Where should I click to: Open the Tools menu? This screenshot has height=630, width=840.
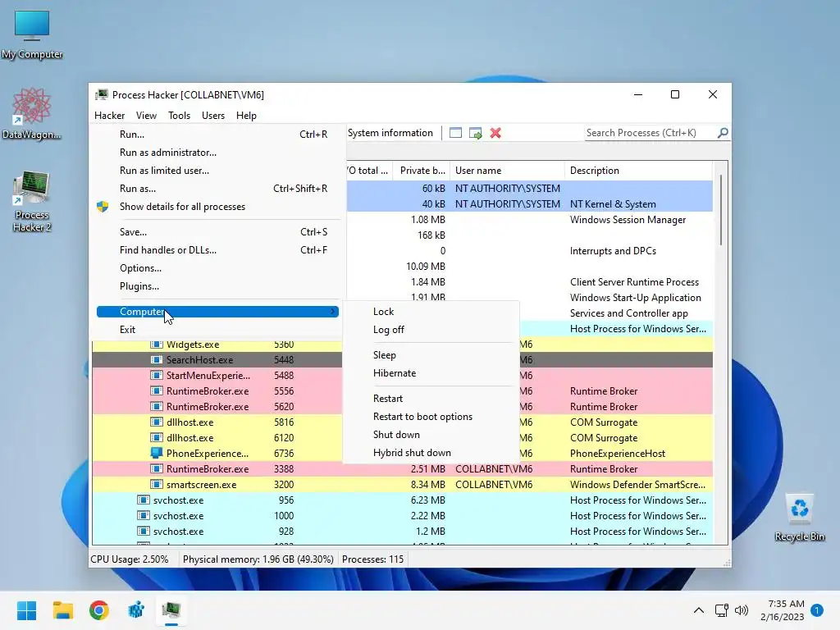pyautogui.click(x=179, y=116)
